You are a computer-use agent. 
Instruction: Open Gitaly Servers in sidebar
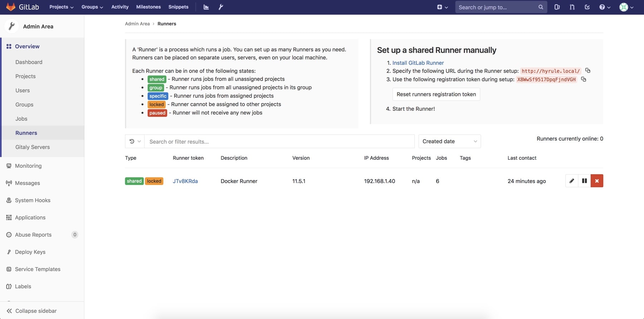(33, 147)
